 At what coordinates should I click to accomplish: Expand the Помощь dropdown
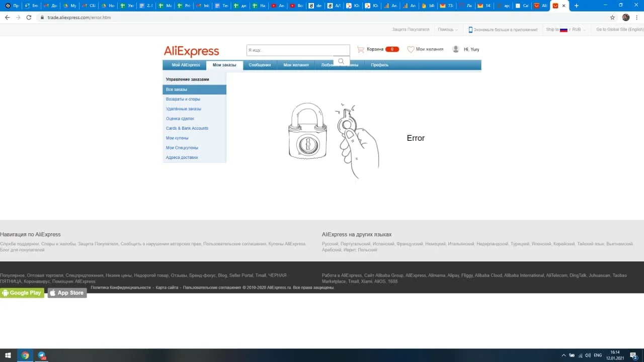click(x=448, y=30)
